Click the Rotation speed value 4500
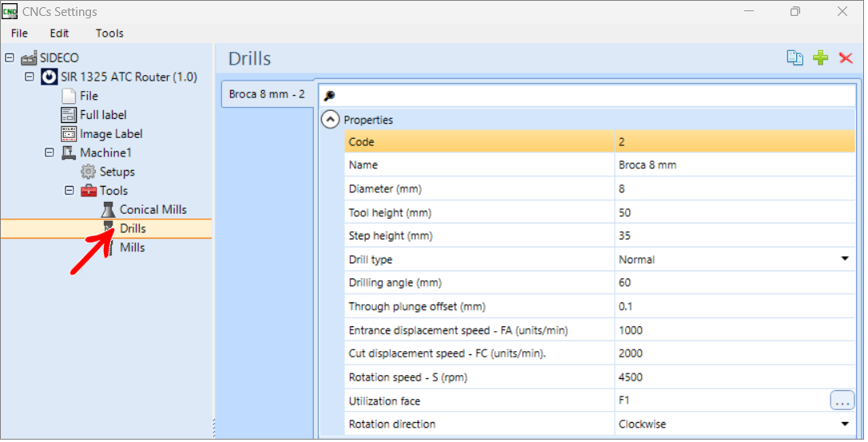This screenshot has width=868, height=442. tap(735, 377)
